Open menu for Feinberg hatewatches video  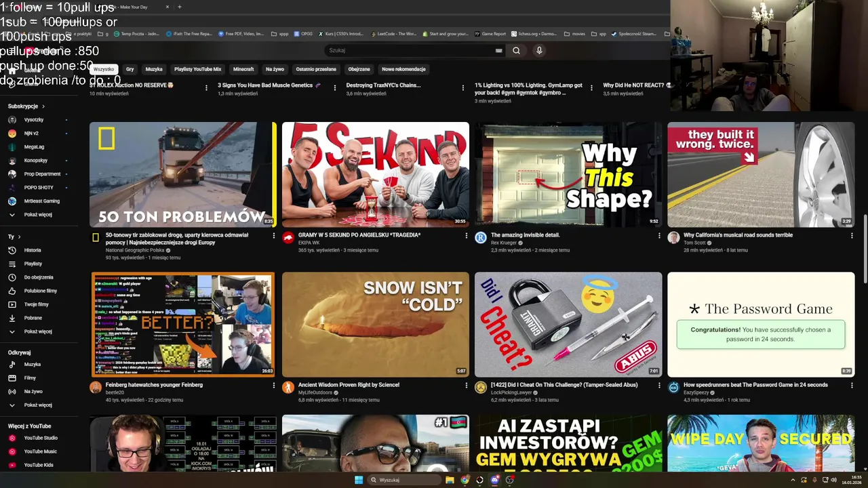[274, 386]
